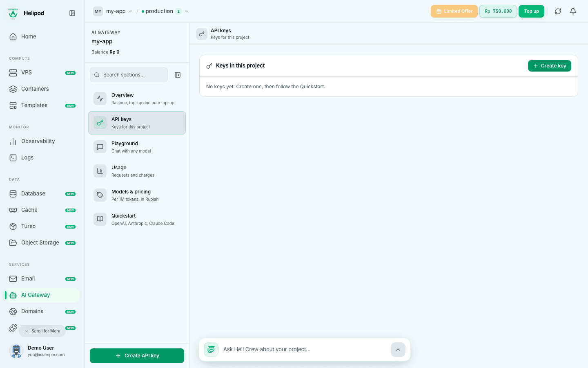Open the Usage section
Screen dimensions: 588x368
tap(137, 171)
